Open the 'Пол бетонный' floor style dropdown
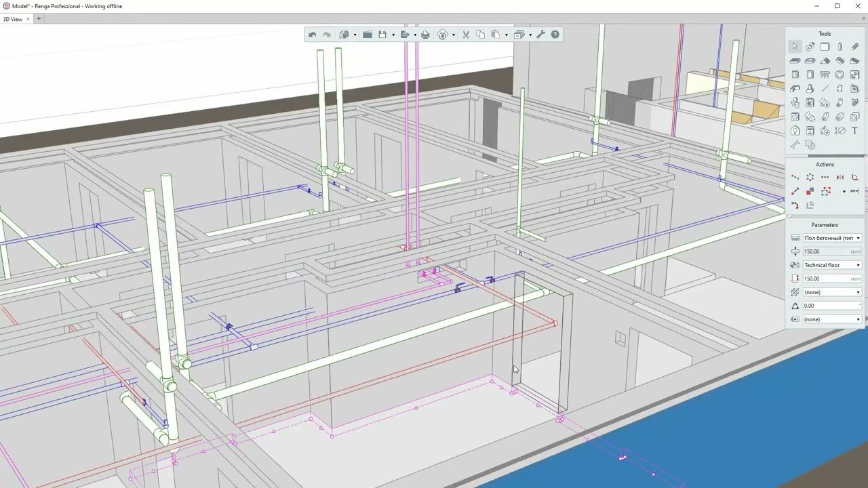The image size is (868, 488). point(832,238)
